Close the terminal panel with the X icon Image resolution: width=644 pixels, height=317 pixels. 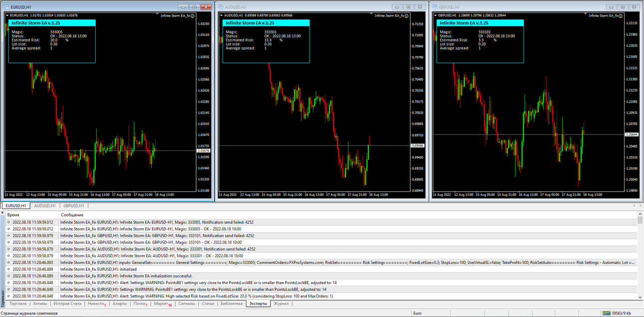point(2,213)
